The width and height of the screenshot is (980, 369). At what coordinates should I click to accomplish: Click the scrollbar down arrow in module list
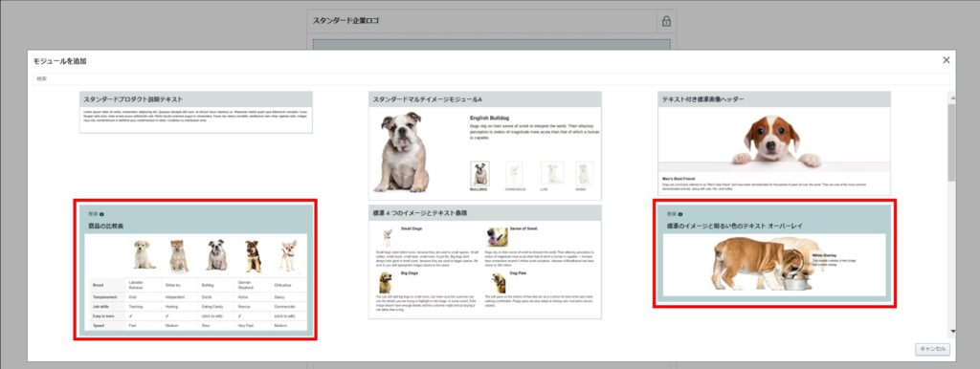[x=952, y=332]
